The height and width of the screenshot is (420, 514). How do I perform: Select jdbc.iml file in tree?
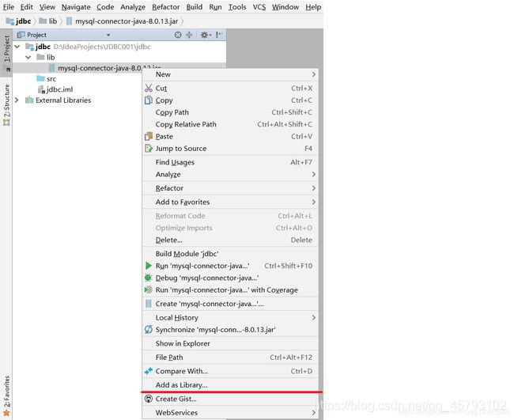point(55,89)
